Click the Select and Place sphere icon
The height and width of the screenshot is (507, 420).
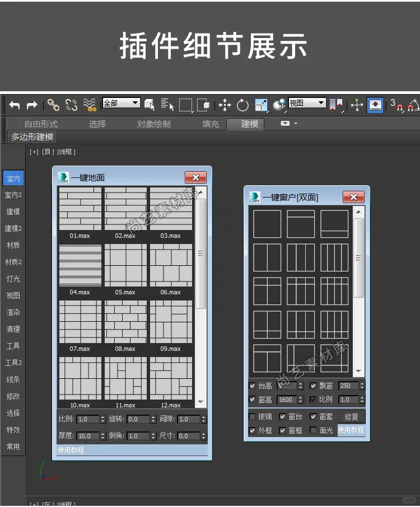pyautogui.click(x=279, y=105)
